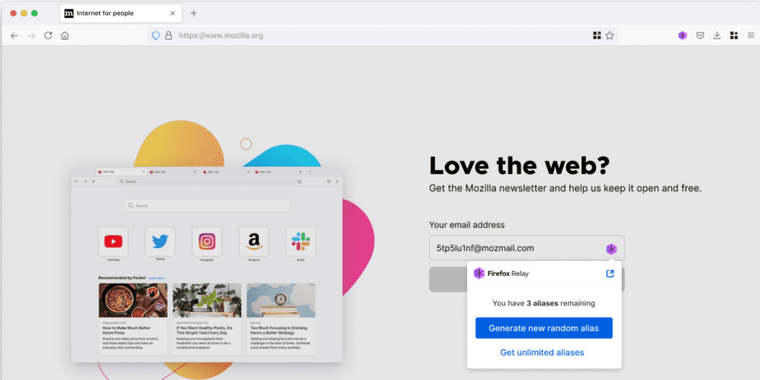The height and width of the screenshot is (380, 760).
Task: Click the focusing article card in mockup
Action: 281,319
